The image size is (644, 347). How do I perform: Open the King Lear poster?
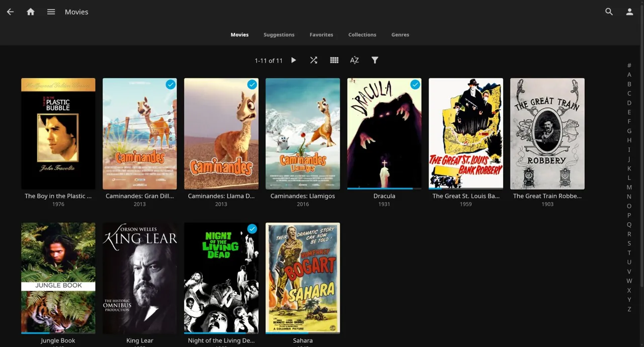coord(140,278)
